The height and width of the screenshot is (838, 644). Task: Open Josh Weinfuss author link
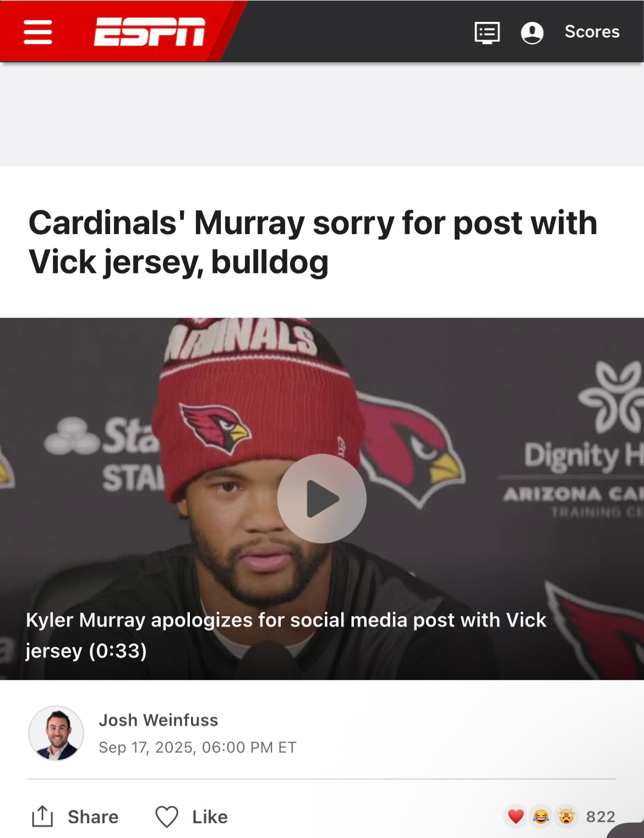pos(159,720)
